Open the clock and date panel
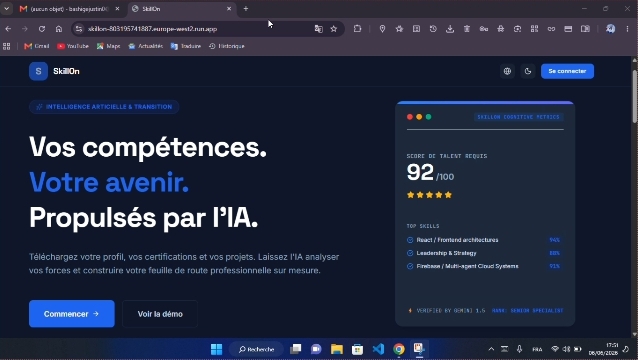This screenshot has width=638, height=360. pos(603,349)
